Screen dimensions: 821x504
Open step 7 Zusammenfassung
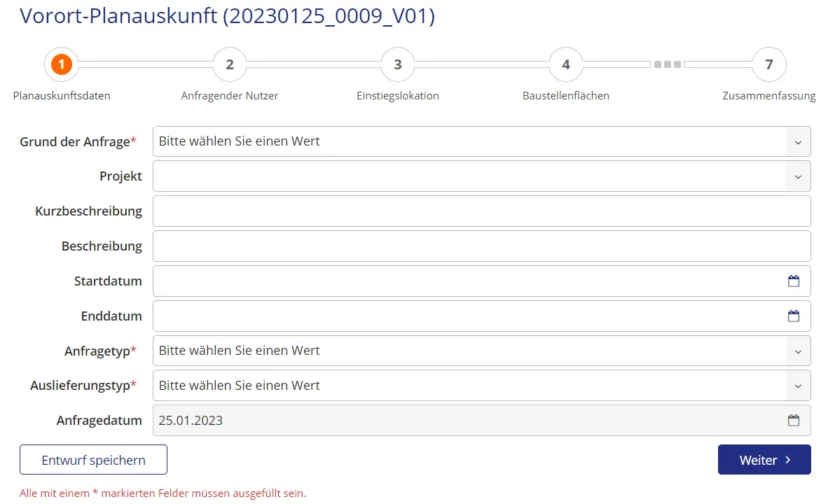(x=768, y=64)
